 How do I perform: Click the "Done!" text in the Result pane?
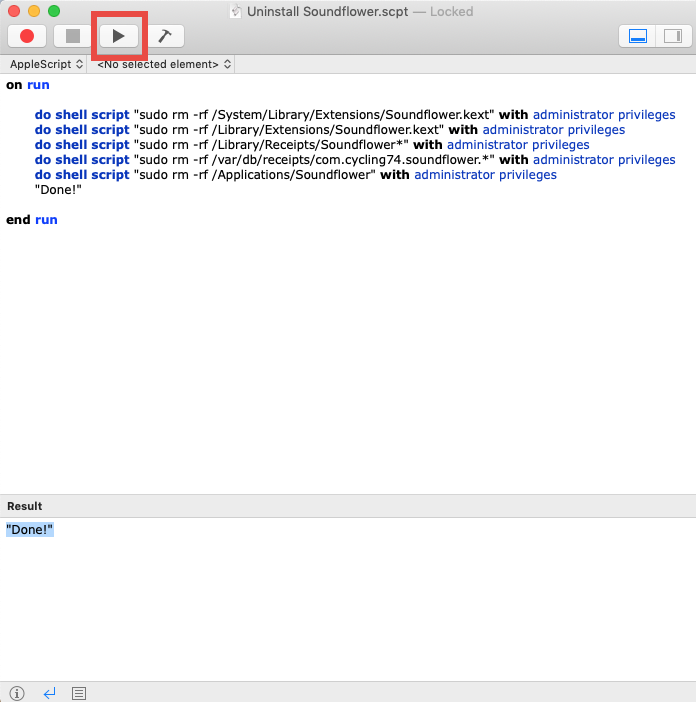30,530
